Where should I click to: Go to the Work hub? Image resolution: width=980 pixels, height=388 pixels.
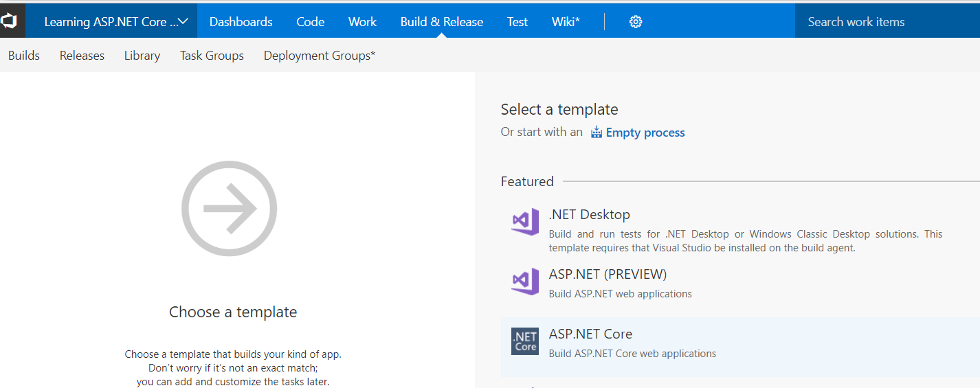click(x=362, y=22)
